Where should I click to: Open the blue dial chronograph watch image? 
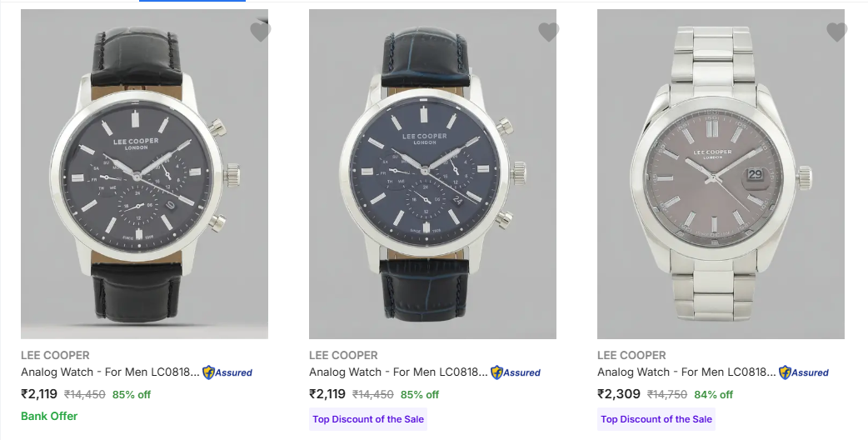pos(432,173)
